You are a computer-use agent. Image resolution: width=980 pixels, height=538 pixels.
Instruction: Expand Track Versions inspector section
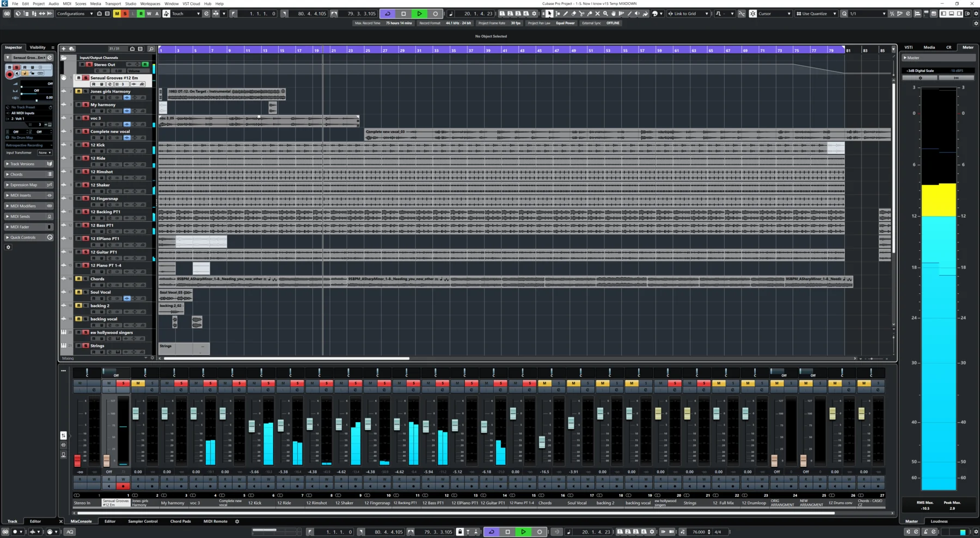click(x=28, y=164)
